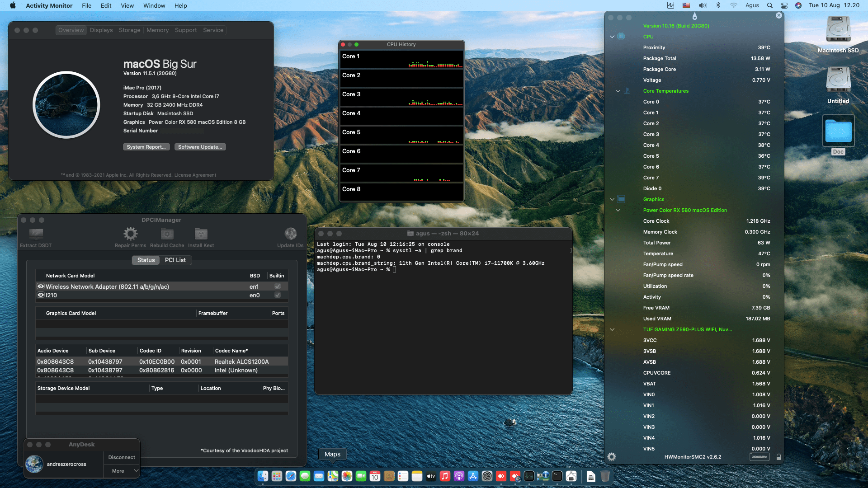
Task: Collapse the Graphics section in HWMonitor
Action: point(612,199)
